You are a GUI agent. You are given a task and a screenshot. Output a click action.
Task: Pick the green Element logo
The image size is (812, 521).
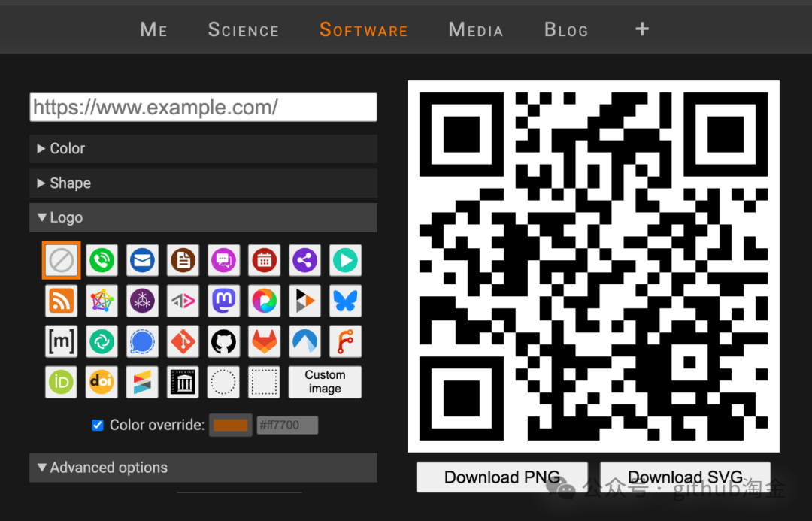point(101,341)
